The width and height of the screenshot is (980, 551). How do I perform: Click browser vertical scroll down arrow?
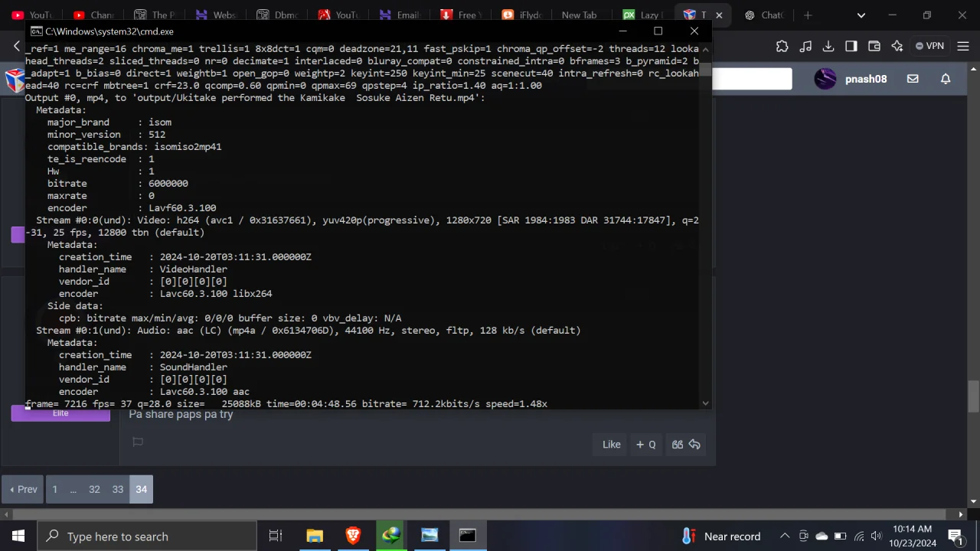(973, 501)
